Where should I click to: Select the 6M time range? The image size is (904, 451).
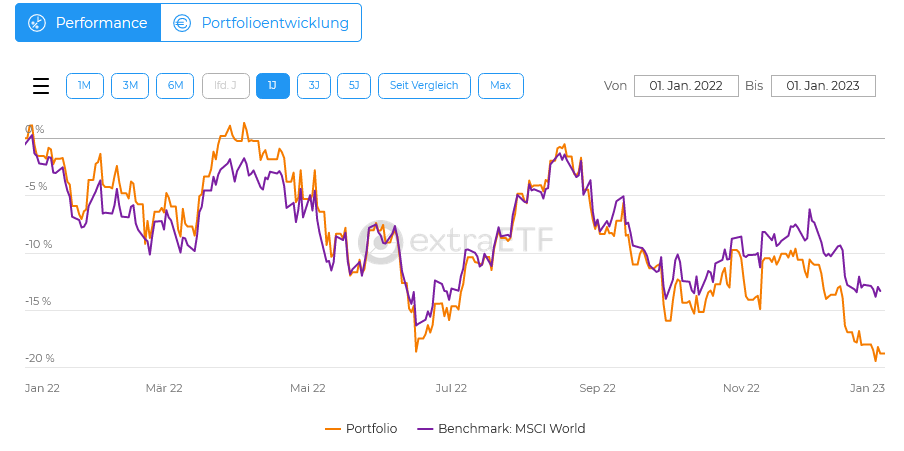click(175, 86)
